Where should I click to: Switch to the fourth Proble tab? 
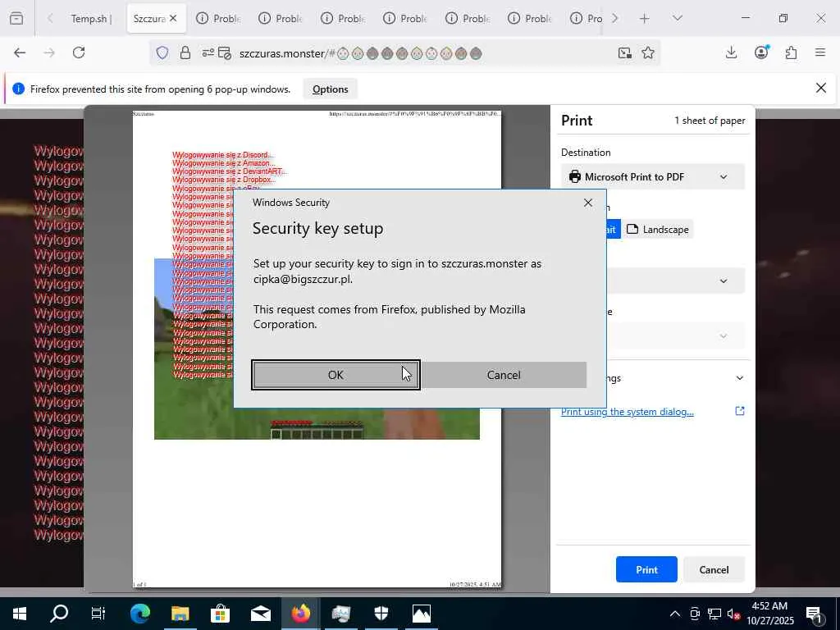point(405,19)
